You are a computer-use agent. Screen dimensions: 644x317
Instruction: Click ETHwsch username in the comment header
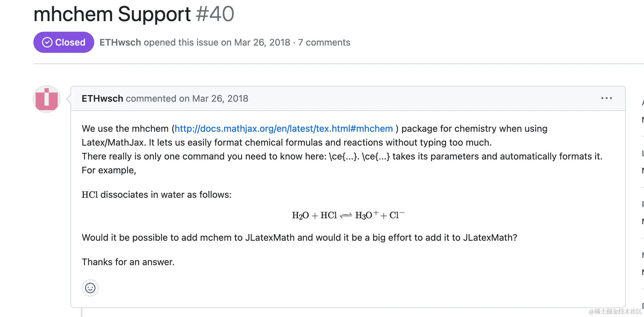coord(102,98)
